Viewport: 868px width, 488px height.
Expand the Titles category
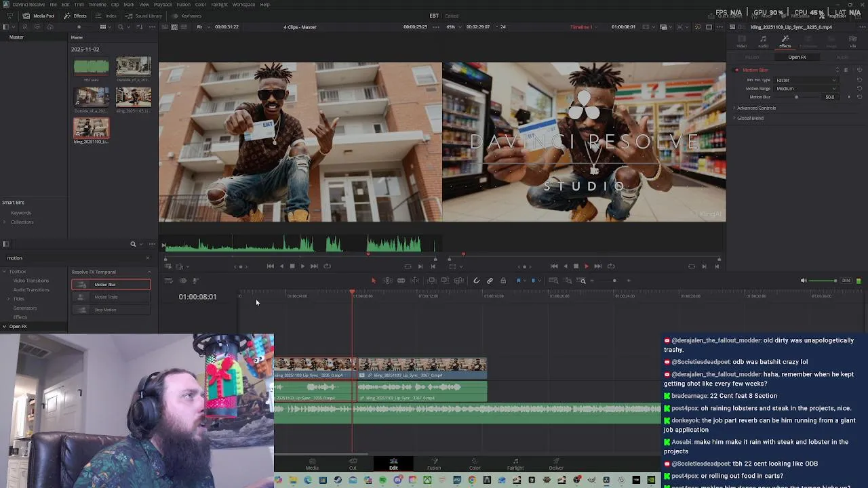8,299
